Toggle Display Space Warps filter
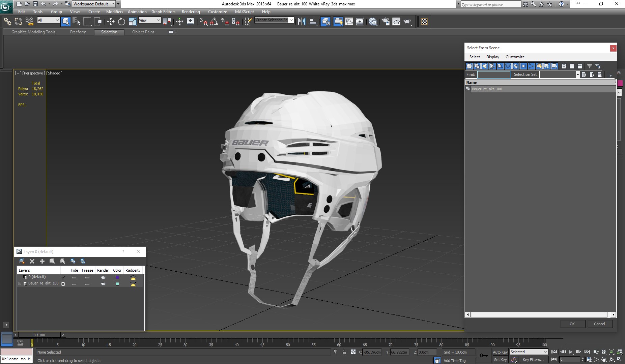This screenshot has height=364, width=625. (508, 66)
